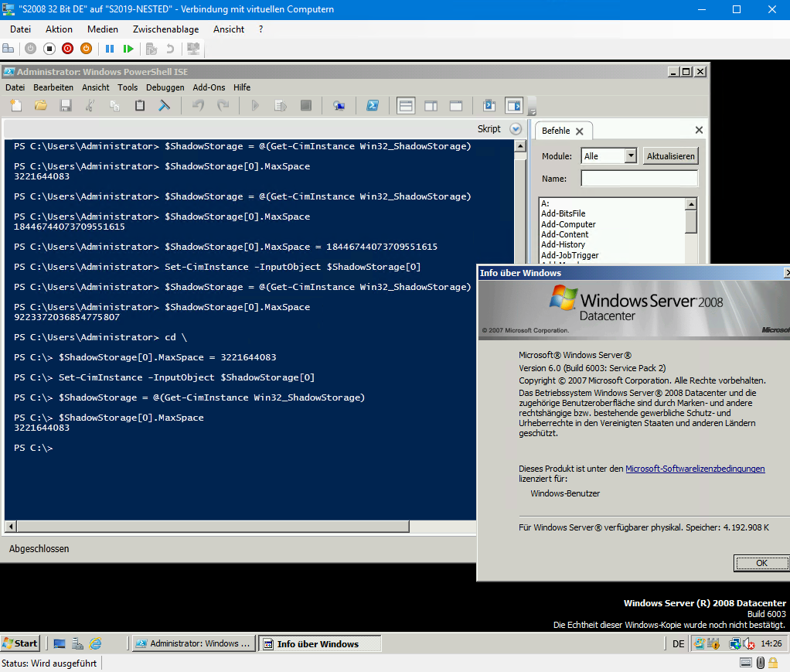Click the red Turn Off VM icon
Screen dimensions: 790x672
[x=67, y=48]
